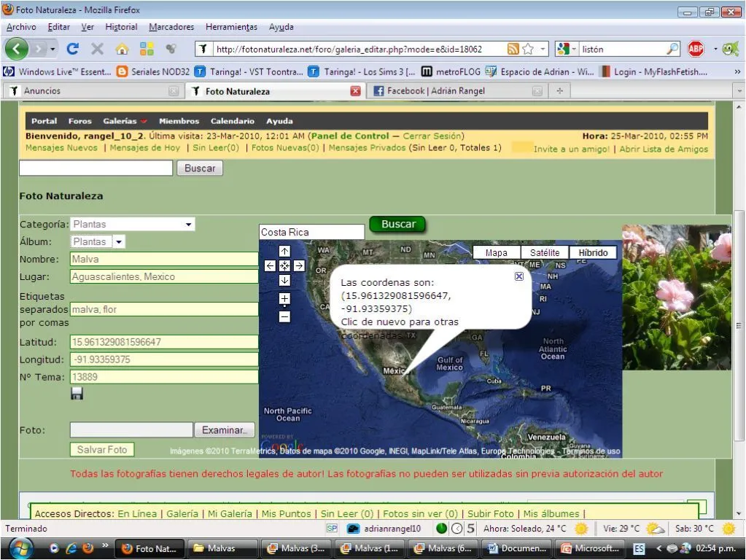
Task: Click the page vertical scrollbar thumb
Action: tap(739, 325)
